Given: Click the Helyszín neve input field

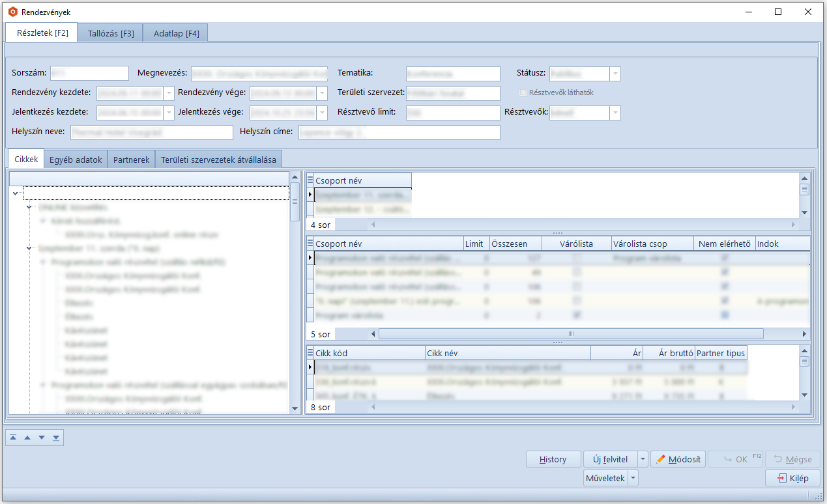Looking at the screenshot, I should [x=151, y=132].
